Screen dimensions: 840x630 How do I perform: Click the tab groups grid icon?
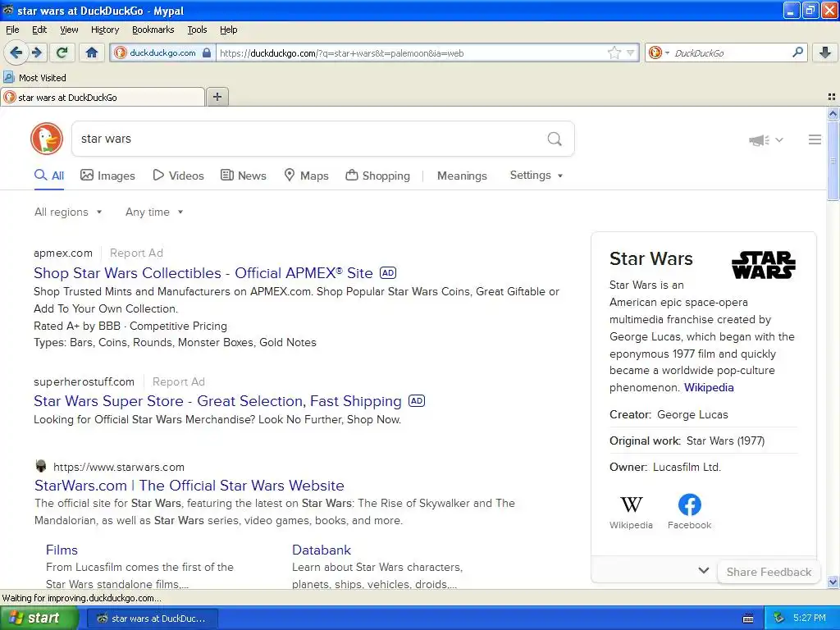pyautogui.click(x=832, y=97)
